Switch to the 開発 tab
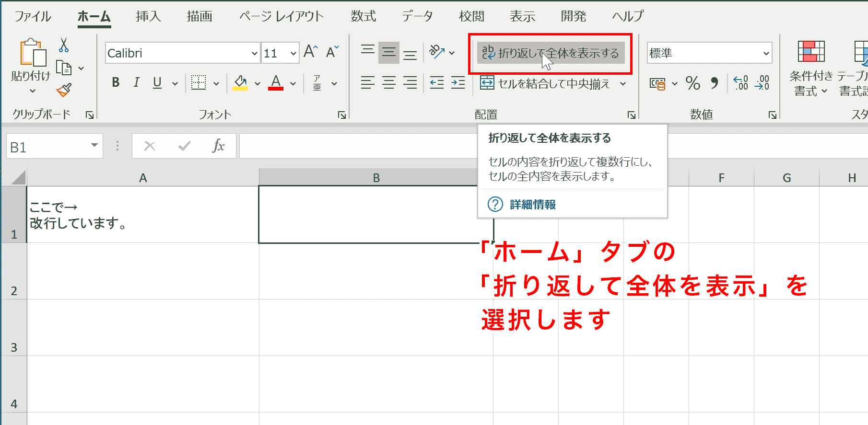This screenshot has height=425, width=868. coord(574,16)
